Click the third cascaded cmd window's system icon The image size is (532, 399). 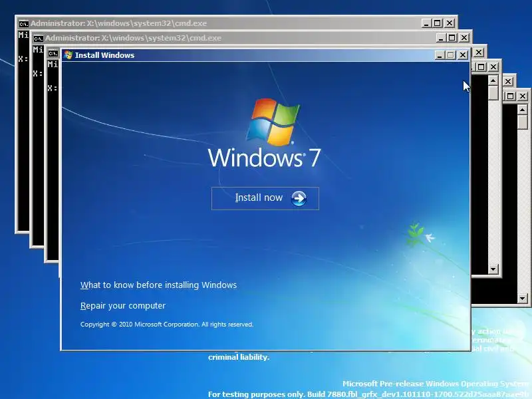click(53, 53)
